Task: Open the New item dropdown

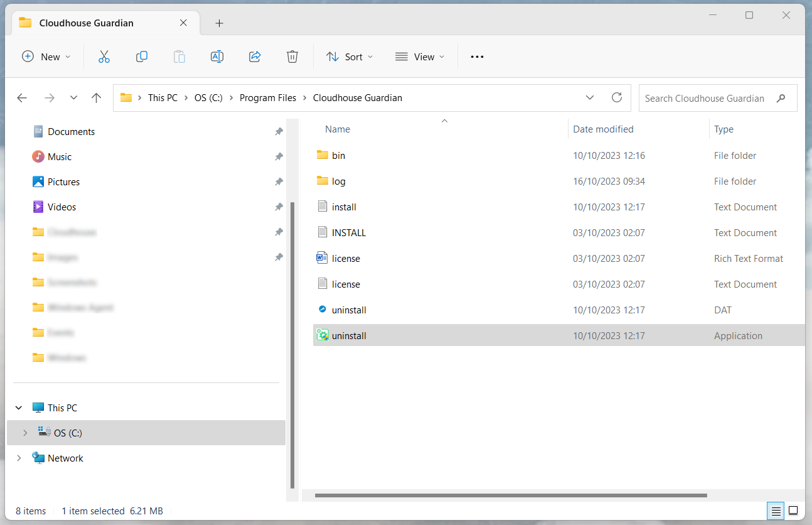Action: (46, 57)
